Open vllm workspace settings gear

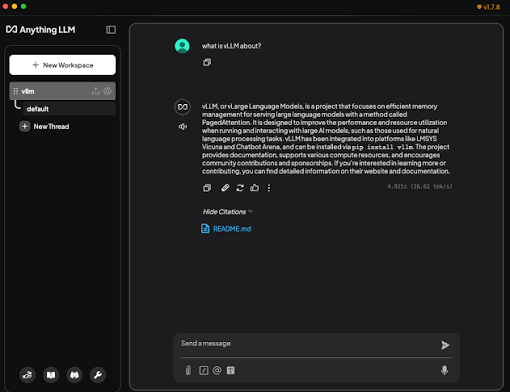107,91
